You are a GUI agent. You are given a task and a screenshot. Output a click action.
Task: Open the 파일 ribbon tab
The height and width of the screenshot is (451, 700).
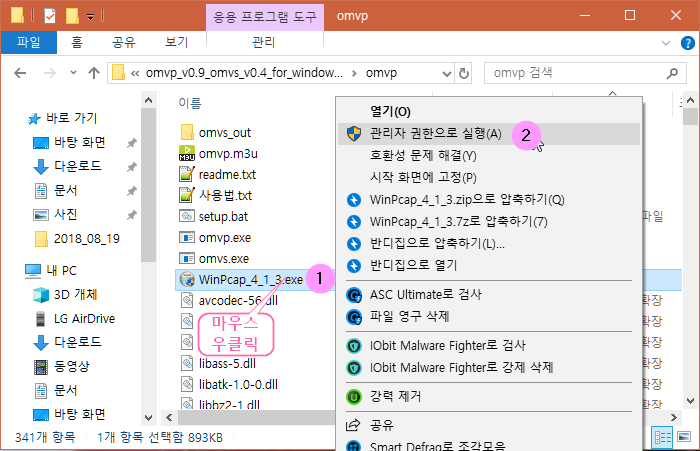pyautogui.click(x=29, y=42)
